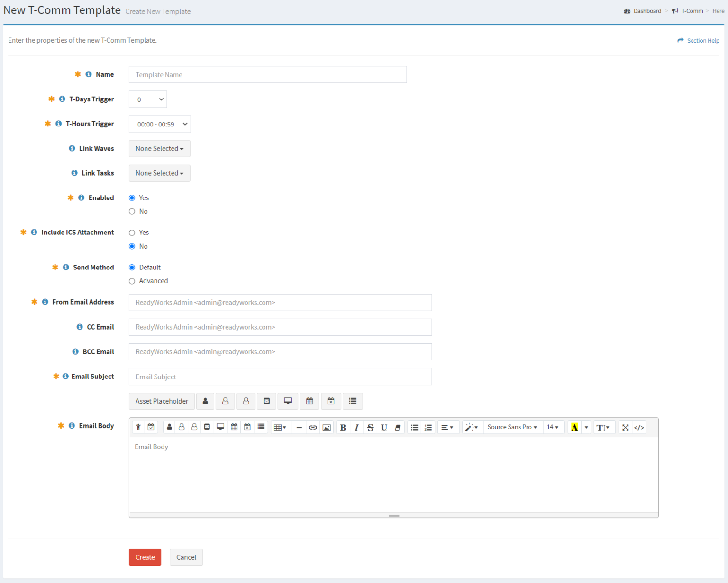Click the Create button

point(145,557)
